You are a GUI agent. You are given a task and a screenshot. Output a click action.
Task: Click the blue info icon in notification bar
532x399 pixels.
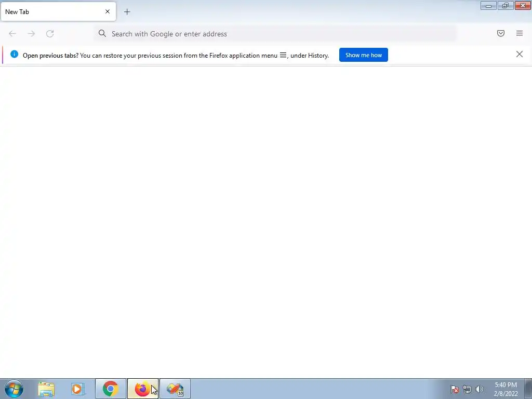coord(14,54)
